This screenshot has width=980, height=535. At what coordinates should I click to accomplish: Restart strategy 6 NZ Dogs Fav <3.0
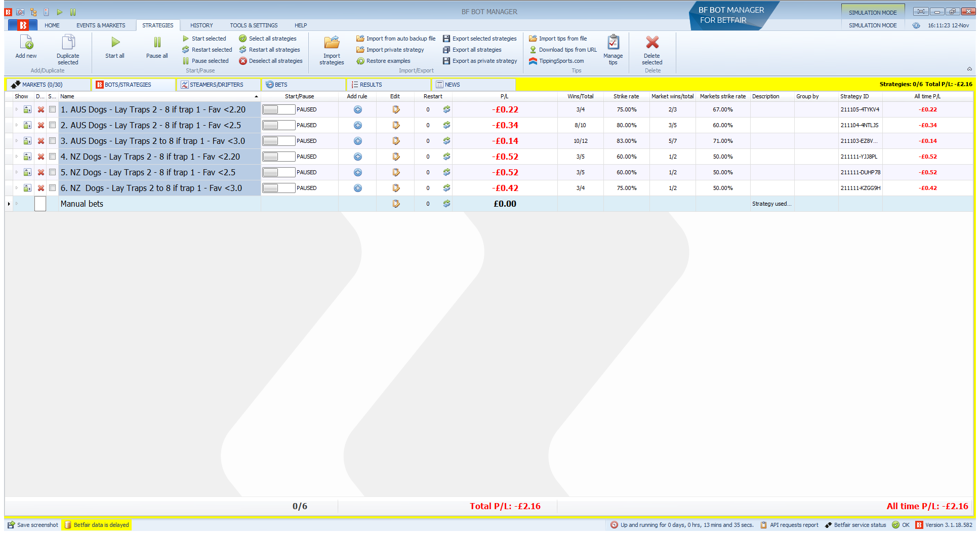[x=446, y=188]
